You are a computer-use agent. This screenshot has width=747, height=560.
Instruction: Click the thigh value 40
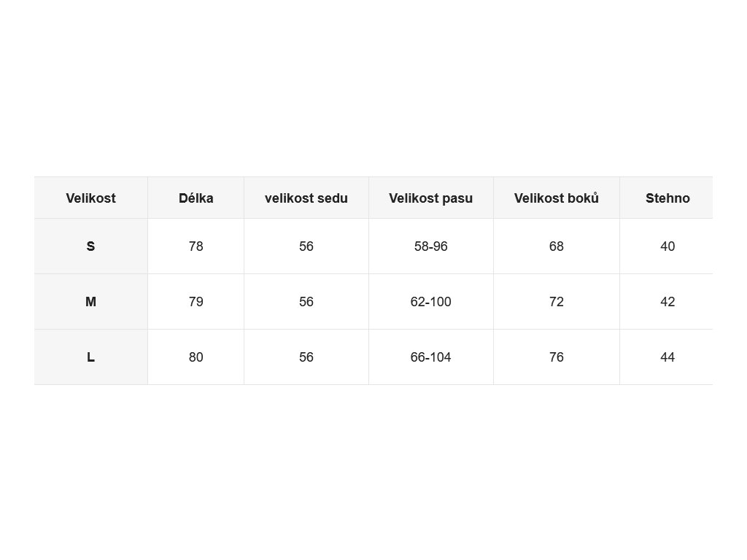click(x=667, y=246)
